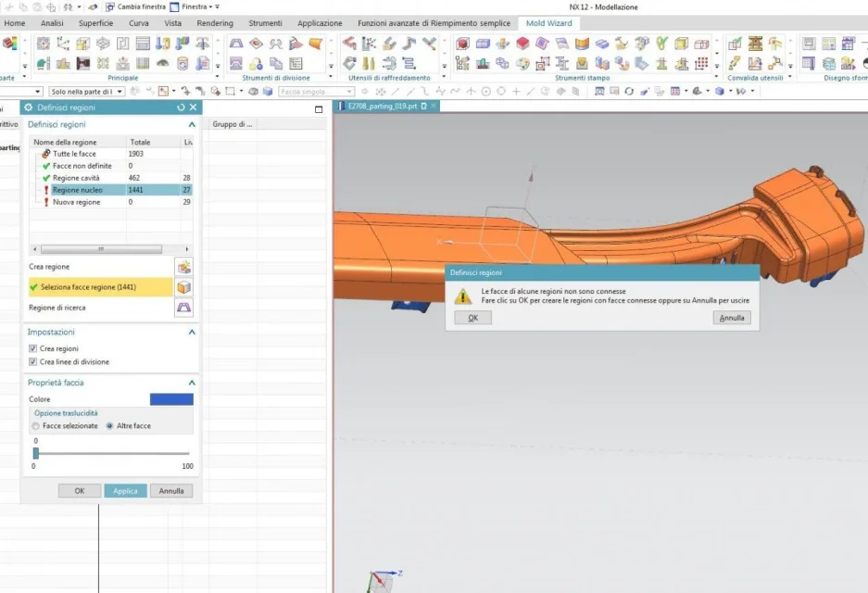Click the red dots grid icon in Strumenti stampo

click(x=701, y=63)
